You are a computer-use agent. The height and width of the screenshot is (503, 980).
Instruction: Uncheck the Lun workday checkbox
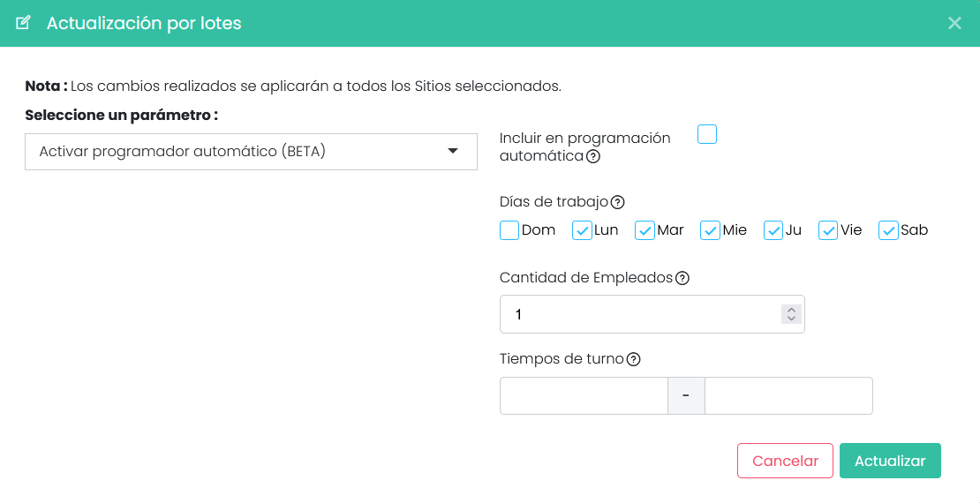582,230
